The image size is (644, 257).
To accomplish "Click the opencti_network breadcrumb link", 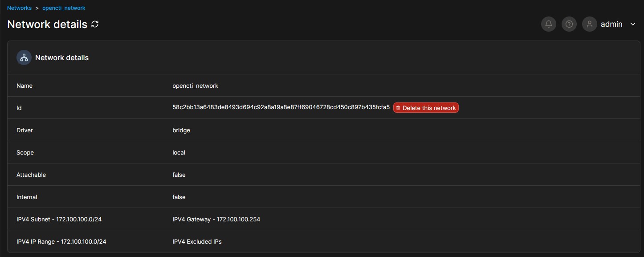I will (x=64, y=8).
